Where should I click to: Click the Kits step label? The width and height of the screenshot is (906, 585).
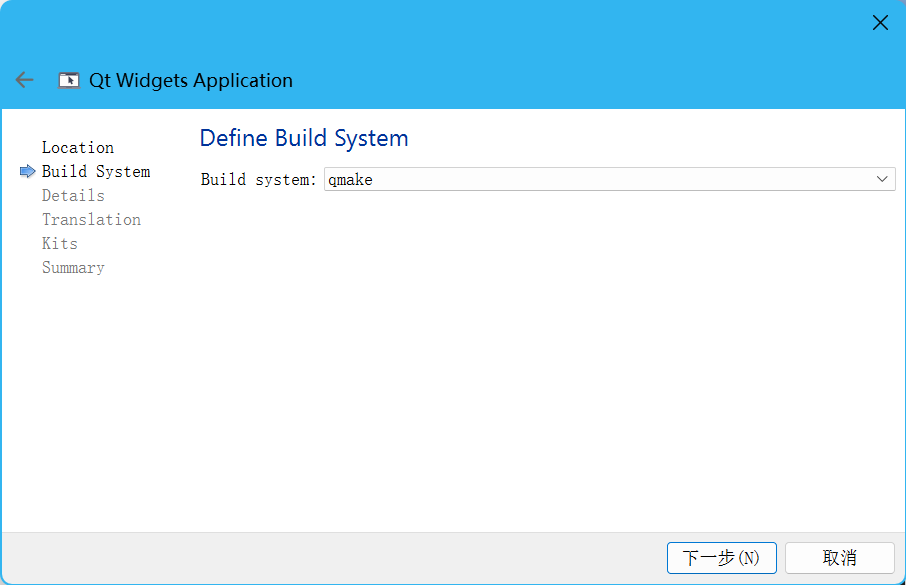(x=60, y=243)
